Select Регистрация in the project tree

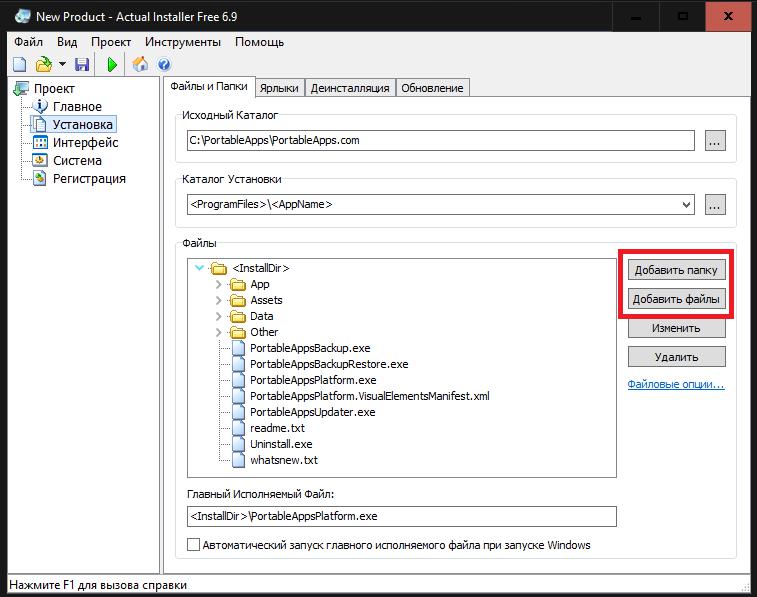pos(89,179)
